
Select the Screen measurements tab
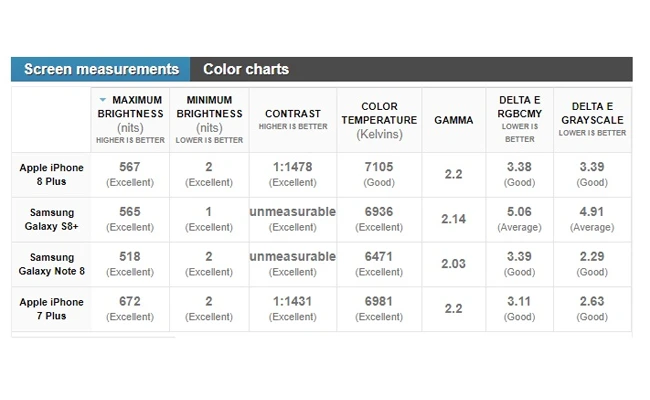tap(101, 69)
